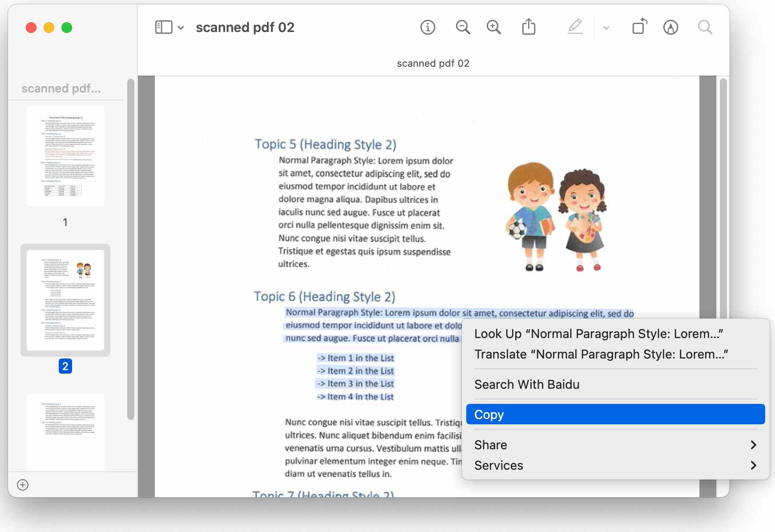
Task: Open the sidebar view options chevron
Action: (181, 27)
